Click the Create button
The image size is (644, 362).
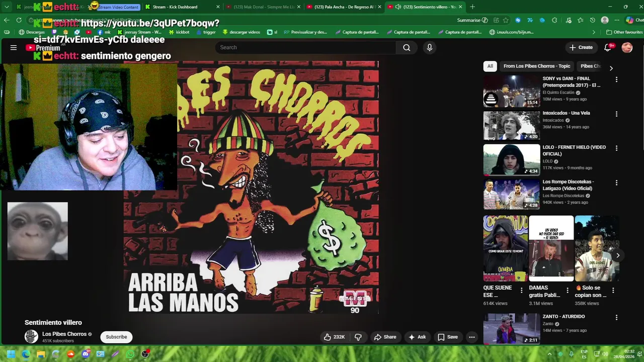pyautogui.click(x=581, y=47)
